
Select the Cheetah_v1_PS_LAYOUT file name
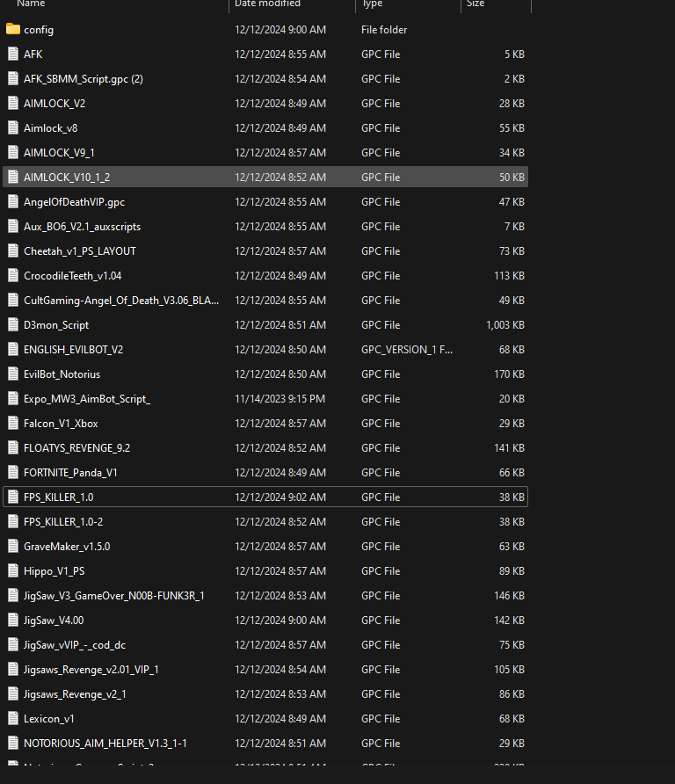[x=79, y=251]
